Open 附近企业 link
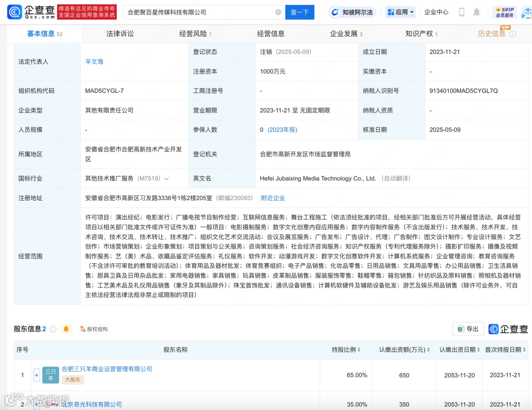 [273, 198]
